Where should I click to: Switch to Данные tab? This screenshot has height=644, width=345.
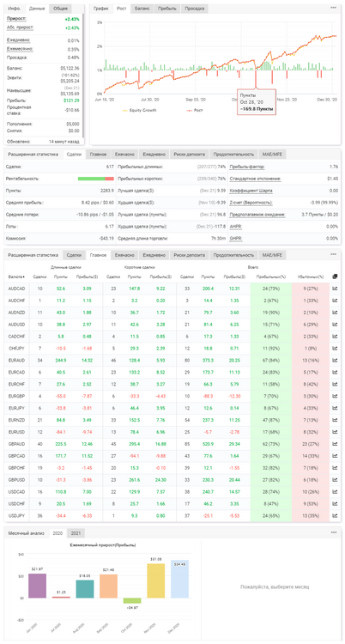click(37, 9)
